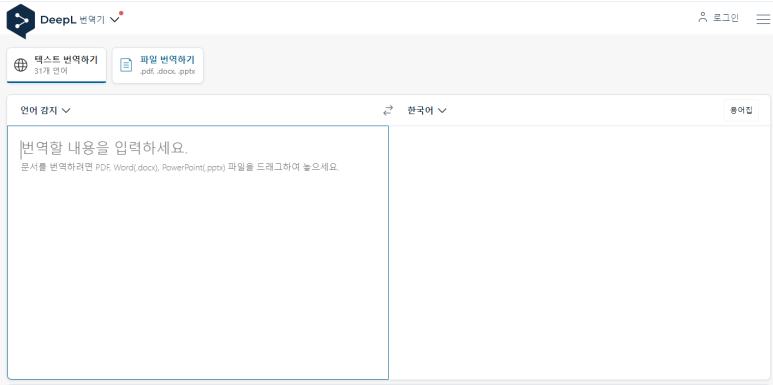Image resolution: width=773 pixels, height=385 pixels.
Task: Switch to the 파일 번역하기 tab
Action: click(x=158, y=65)
